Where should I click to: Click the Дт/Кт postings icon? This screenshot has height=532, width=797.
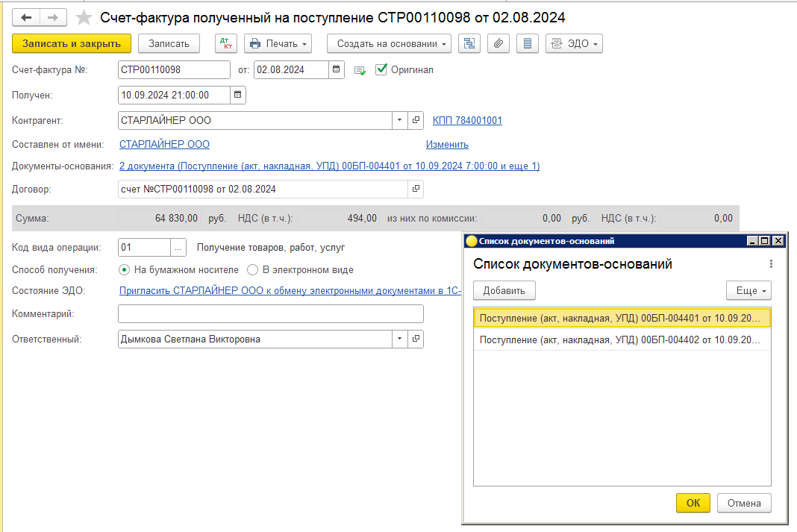point(225,44)
